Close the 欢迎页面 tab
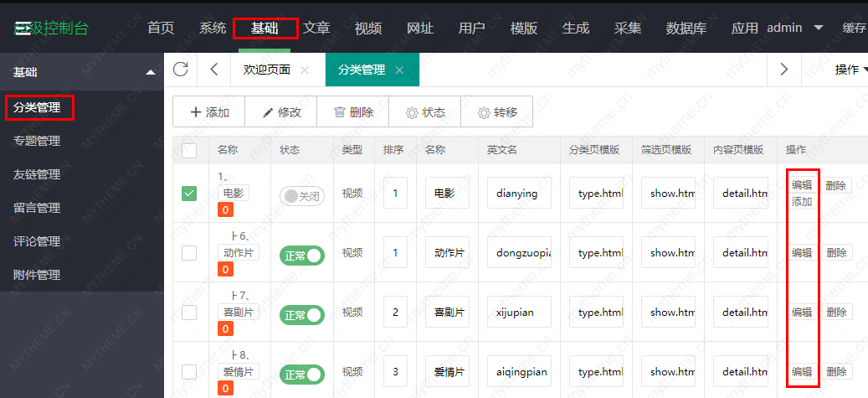 (304, 70)
